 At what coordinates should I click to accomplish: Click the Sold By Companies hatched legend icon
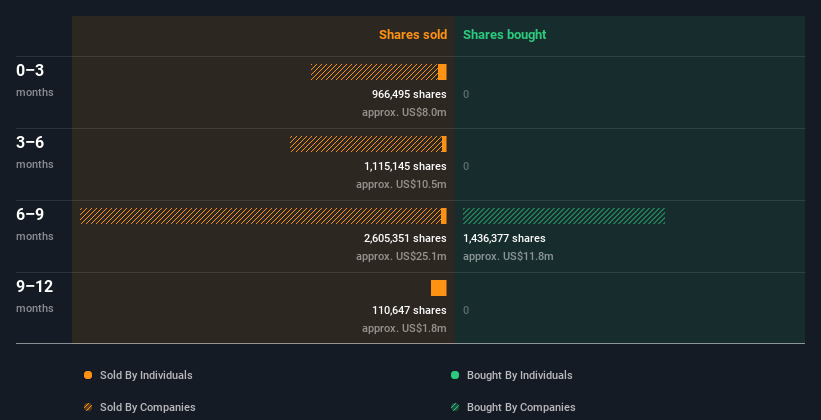coord(88,407)
